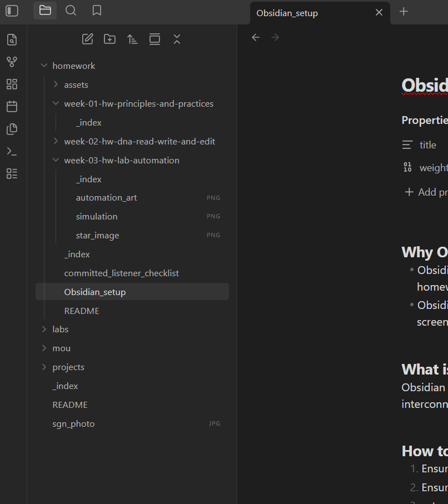Change the file sort order icon
This screenshot has height=504, width=448.
tap(132, 39)
